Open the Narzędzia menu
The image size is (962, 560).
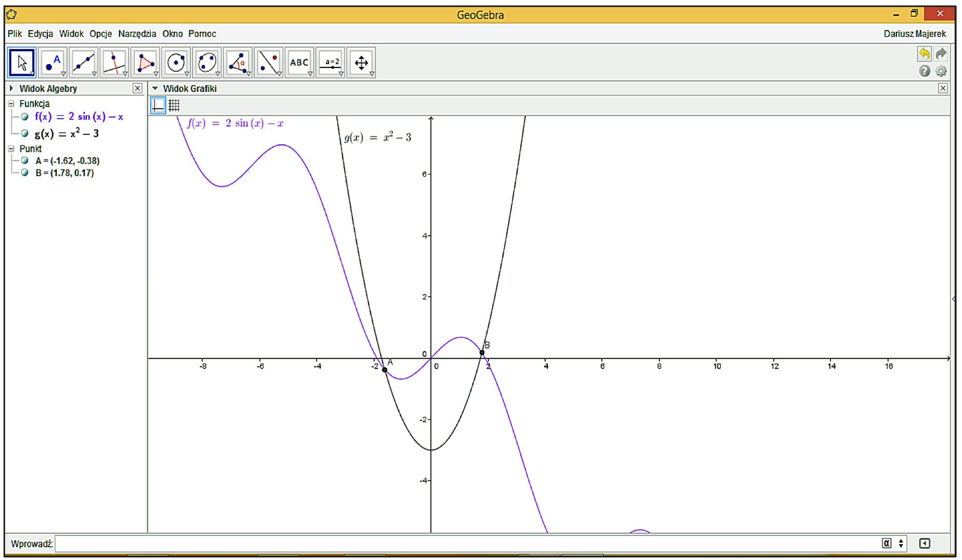(137, 34)
